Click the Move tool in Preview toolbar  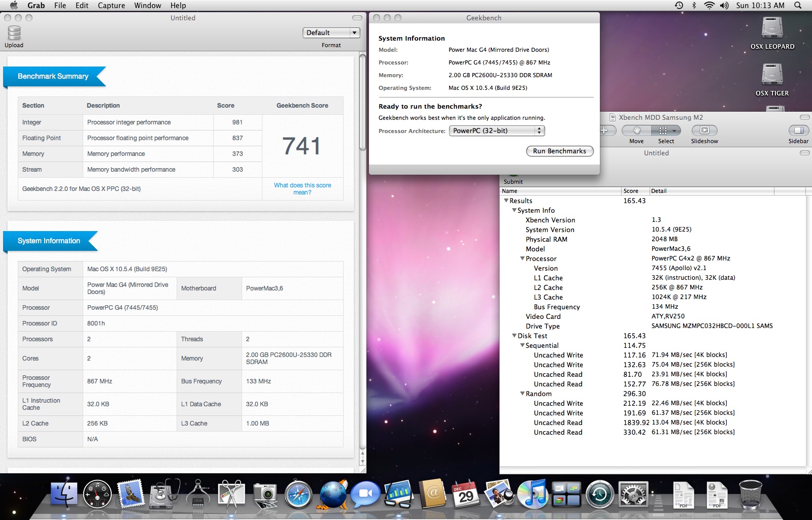(x=636, y=131)
